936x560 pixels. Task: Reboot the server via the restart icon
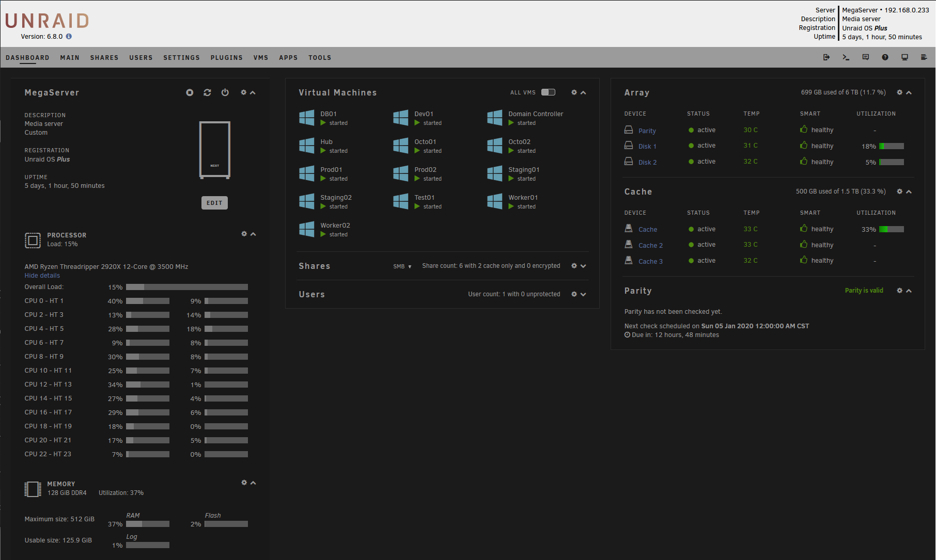[207, 92]
